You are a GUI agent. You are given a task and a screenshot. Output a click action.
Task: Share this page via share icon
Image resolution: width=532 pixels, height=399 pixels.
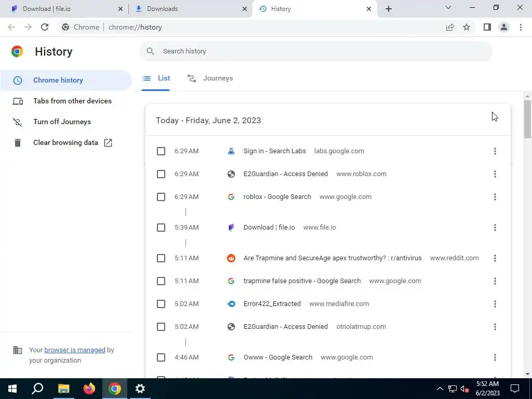pos(450,27)
